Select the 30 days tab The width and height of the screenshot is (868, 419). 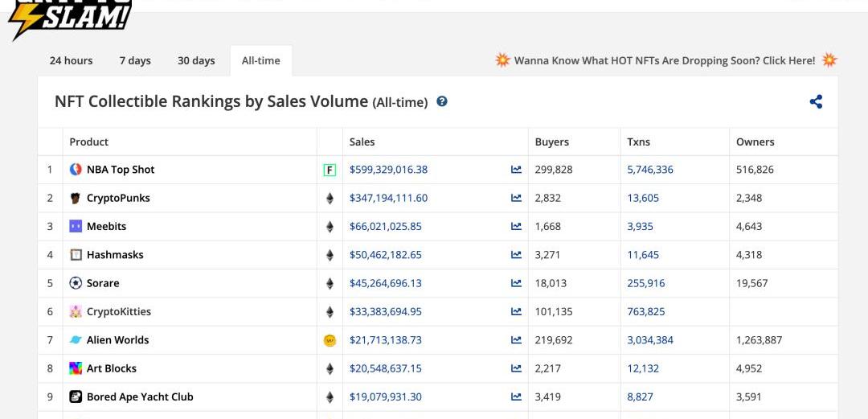(196, 60)
